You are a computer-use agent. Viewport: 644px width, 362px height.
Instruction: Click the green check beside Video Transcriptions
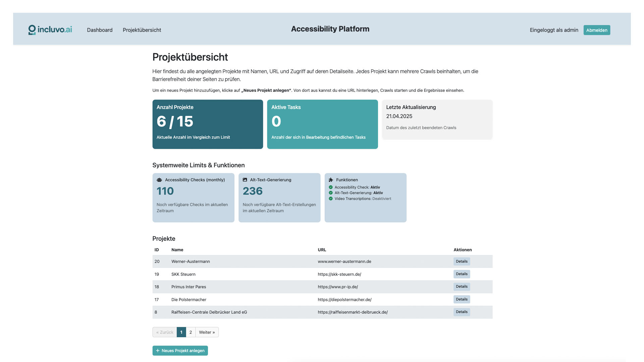coord(331,198)
